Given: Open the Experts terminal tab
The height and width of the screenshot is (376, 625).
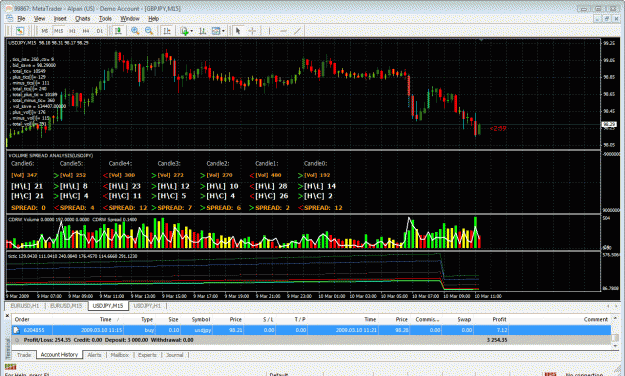Looking at the screenshot, I should [147, 354].
